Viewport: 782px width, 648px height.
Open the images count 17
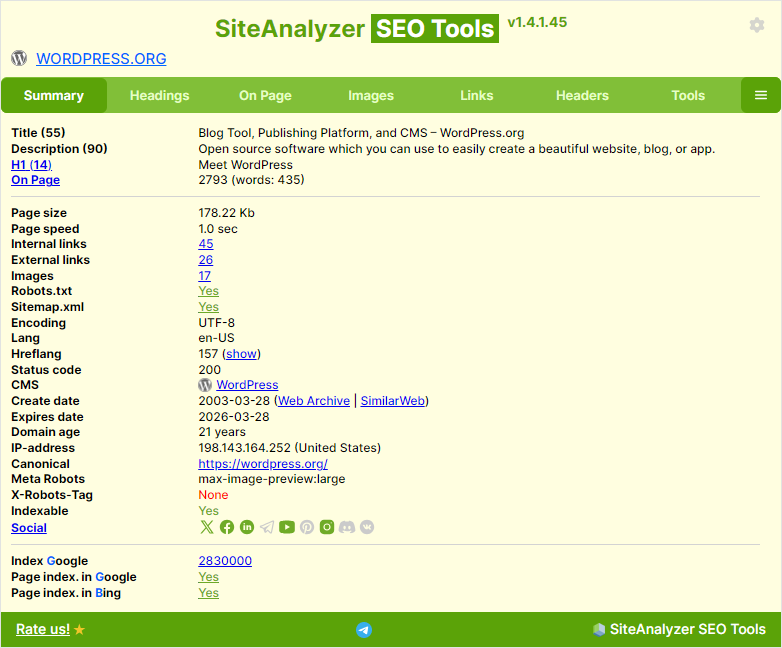204,276
